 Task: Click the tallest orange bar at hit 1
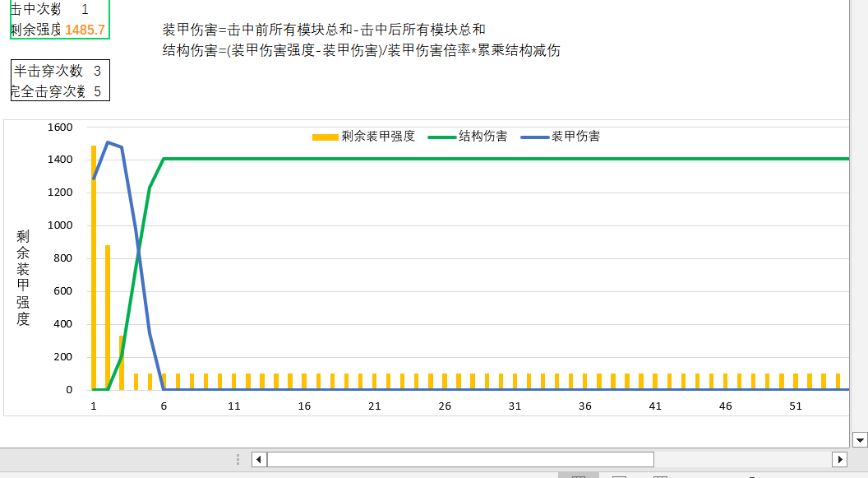click(94, 271)
